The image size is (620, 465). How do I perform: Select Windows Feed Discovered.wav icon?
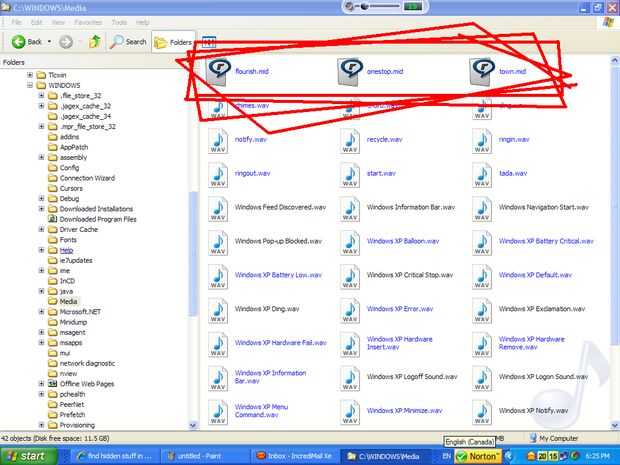point(218,209)
